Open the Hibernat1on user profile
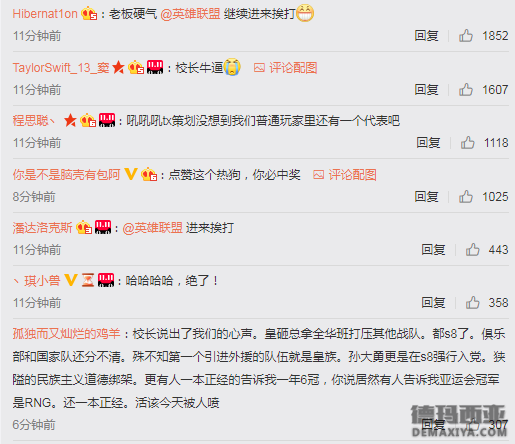The width and height of the screenshot is (515, 444). click(x=45, y=14)
